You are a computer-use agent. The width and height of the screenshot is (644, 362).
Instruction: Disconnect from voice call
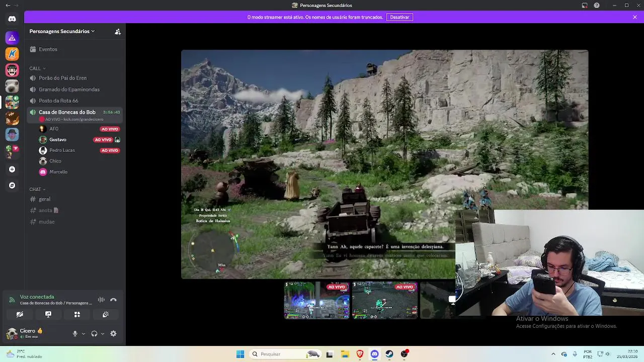point(113,300)
